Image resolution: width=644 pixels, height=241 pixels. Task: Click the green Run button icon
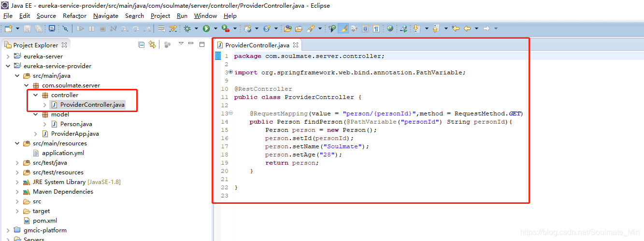pyautogui.click(x=206, y=29)
